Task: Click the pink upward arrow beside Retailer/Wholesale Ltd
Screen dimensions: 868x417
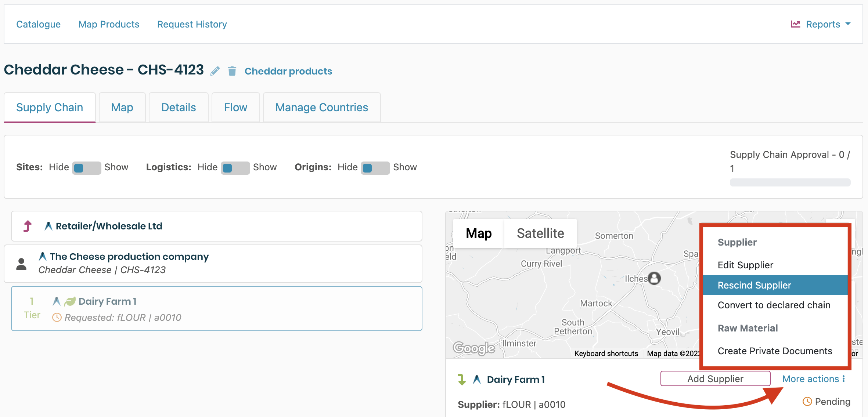Action: 28,226
